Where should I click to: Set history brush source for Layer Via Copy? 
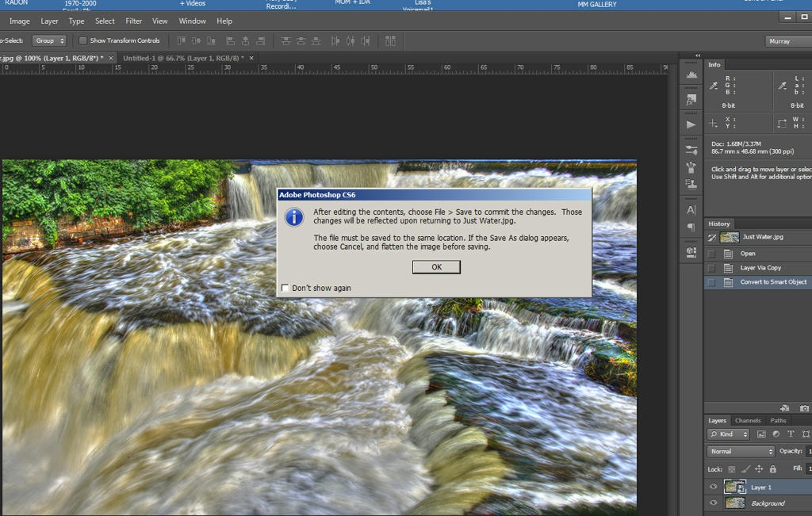[x=711, y=268]
